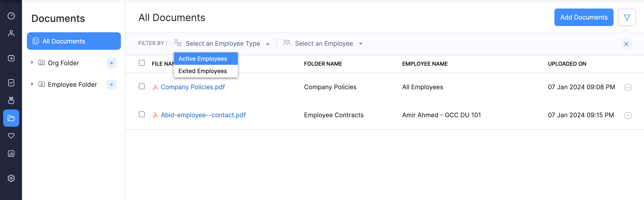Open the reports chart icon in sidebar
This screenshot has height=200, width=644.
[x=11, y=153]
